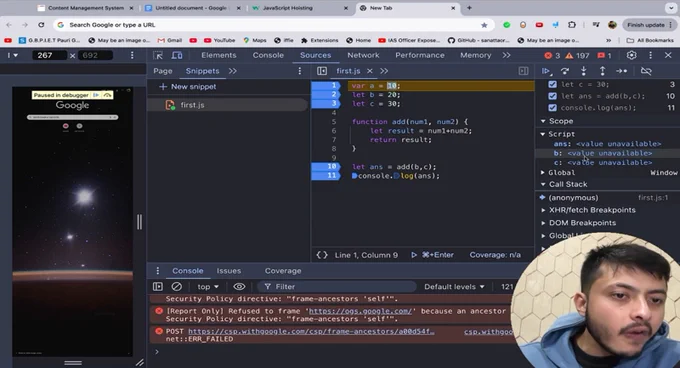Click Finish update button

point(649,25)
